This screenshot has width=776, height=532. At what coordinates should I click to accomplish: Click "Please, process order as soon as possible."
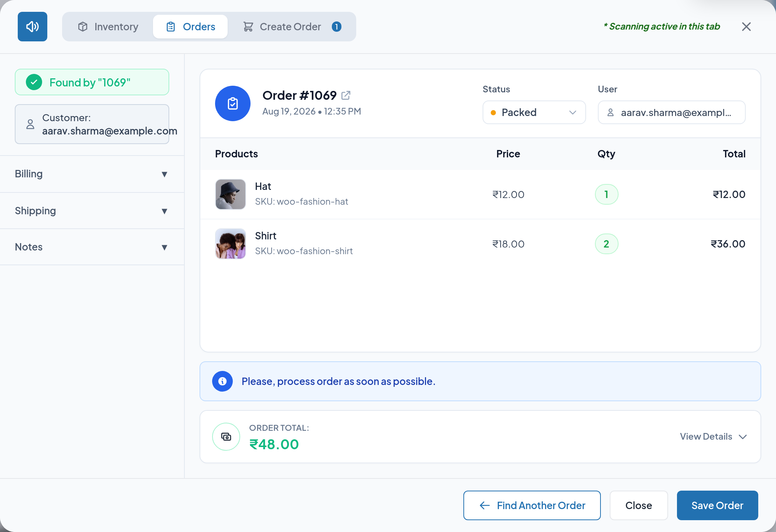coord(338,381)
